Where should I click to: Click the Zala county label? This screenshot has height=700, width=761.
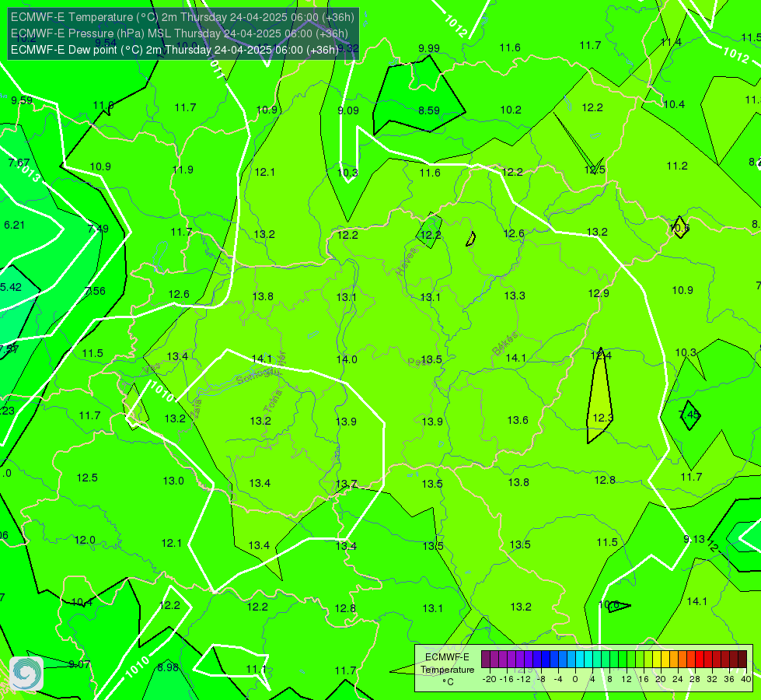196,408
